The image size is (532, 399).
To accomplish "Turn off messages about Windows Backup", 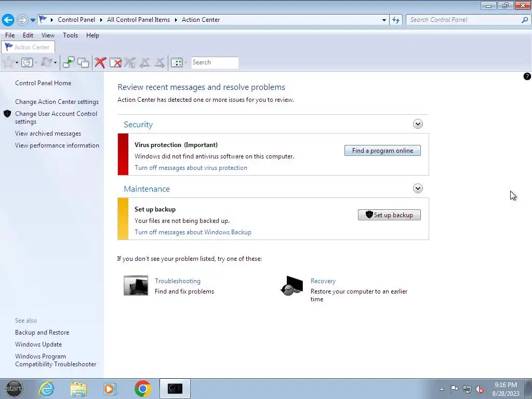I will point(193,232).
